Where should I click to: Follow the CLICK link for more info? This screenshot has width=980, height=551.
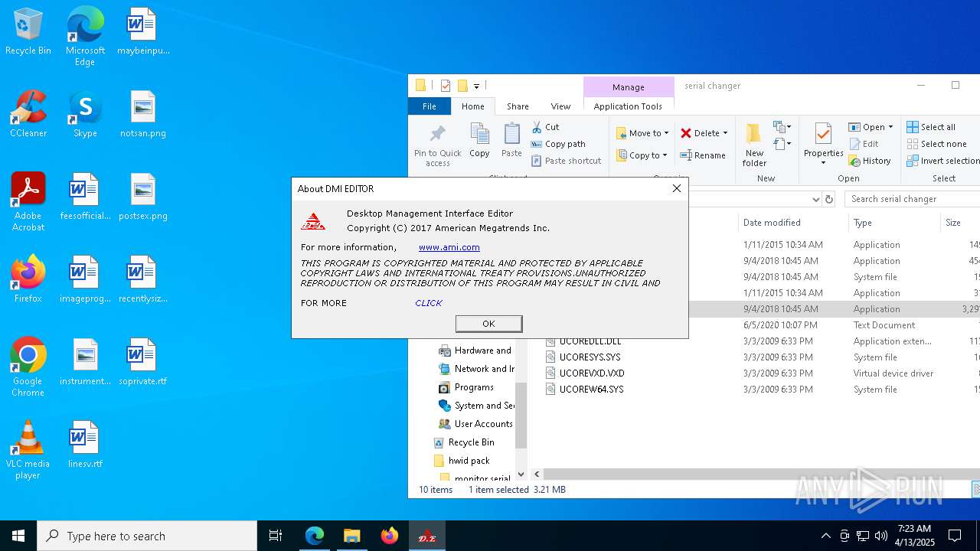(429, 303)
